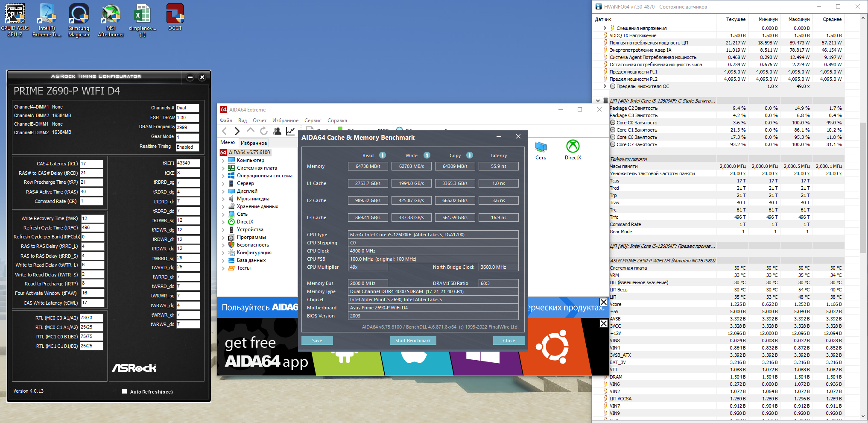The height and width of the screenshot is (423, 868).
Task: Expand the Системная плата tree node
Action: click(223, 168)
